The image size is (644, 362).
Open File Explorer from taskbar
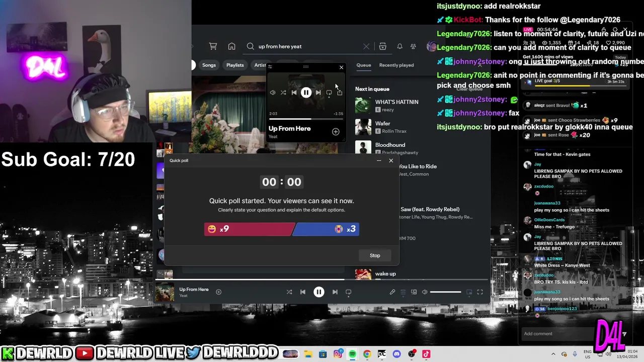308,354
